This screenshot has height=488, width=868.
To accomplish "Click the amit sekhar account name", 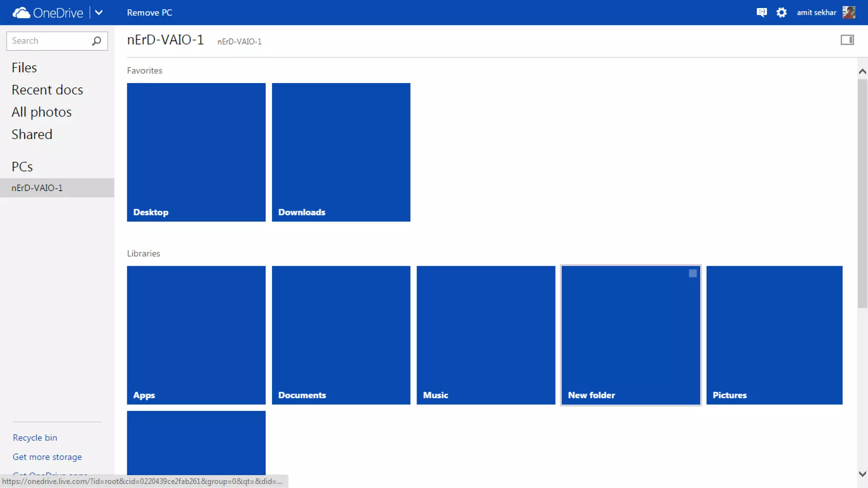I will 816,13.
